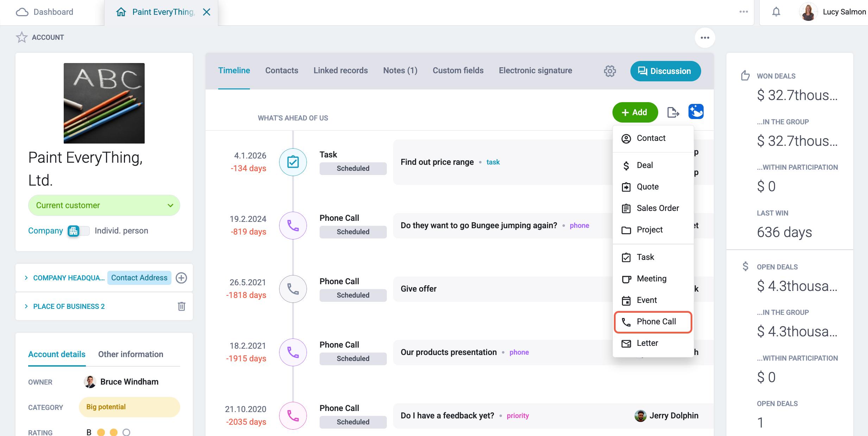
Task: Click the task checkmark timeline icon
Action: point(293,162)
